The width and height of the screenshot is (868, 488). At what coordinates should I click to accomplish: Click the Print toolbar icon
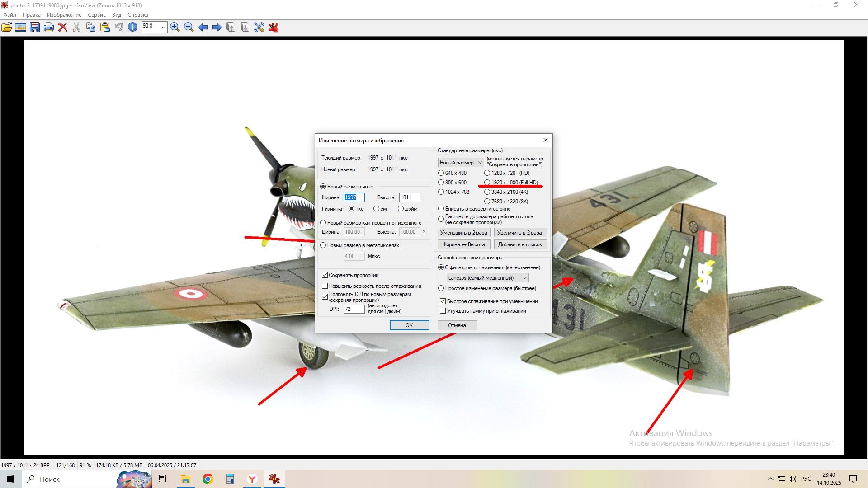coord(49,28)
